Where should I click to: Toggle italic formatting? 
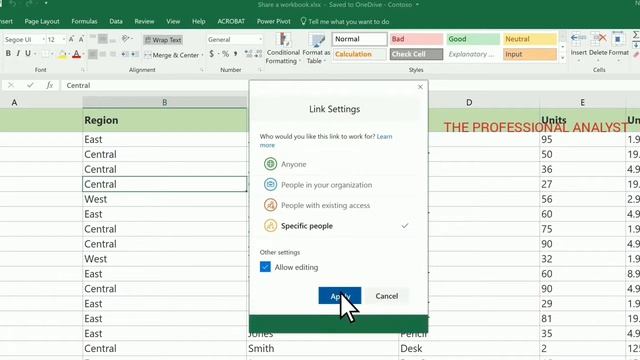[x=18, y=53]
